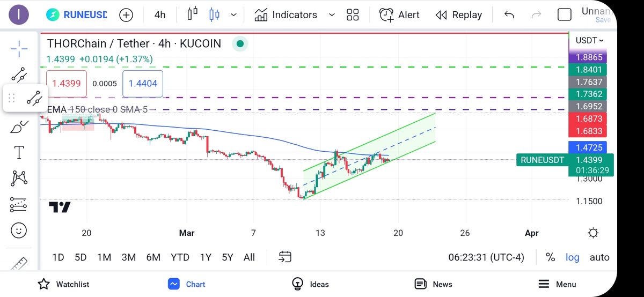644x297 pixels.
Task: Click the undo arrow
Action: coord(509,15)
